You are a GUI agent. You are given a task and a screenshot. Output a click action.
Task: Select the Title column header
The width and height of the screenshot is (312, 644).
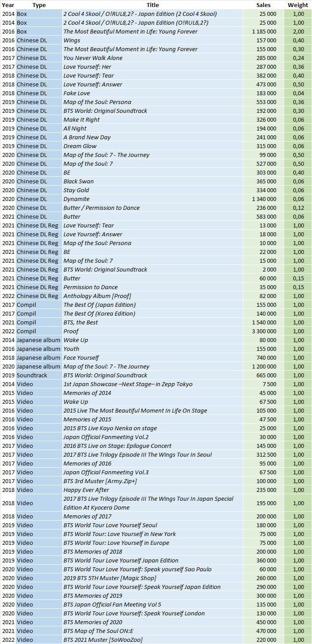click(153, 5)
